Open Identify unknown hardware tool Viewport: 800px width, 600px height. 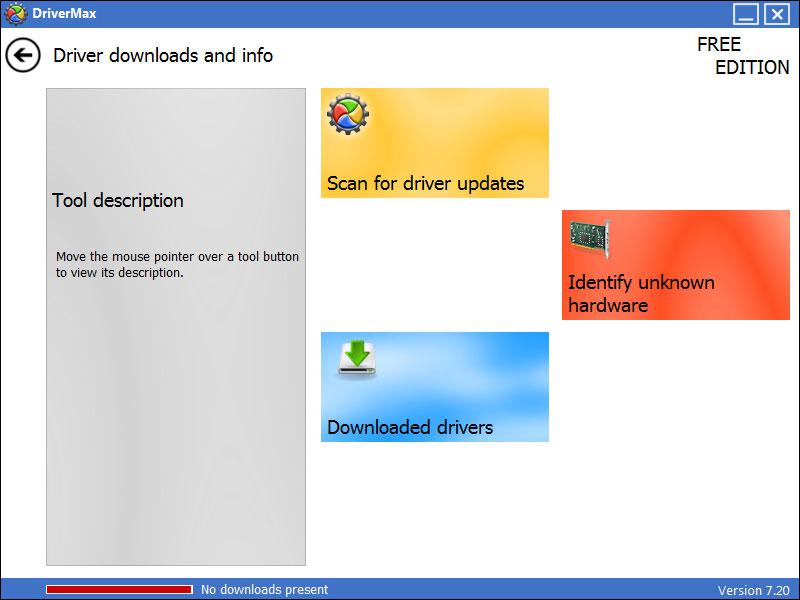tap(676, 265)
